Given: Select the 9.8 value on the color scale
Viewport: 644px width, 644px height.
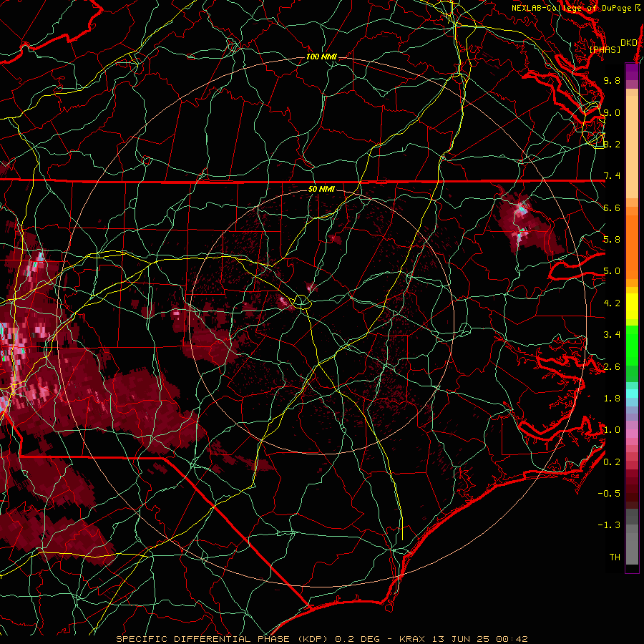Looking at the screenshot, I should [612, 80].
